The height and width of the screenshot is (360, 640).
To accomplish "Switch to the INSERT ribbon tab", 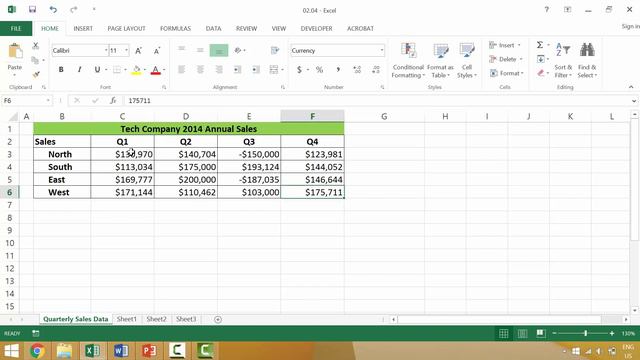I will pyautogui.click(x=83, y=29).
